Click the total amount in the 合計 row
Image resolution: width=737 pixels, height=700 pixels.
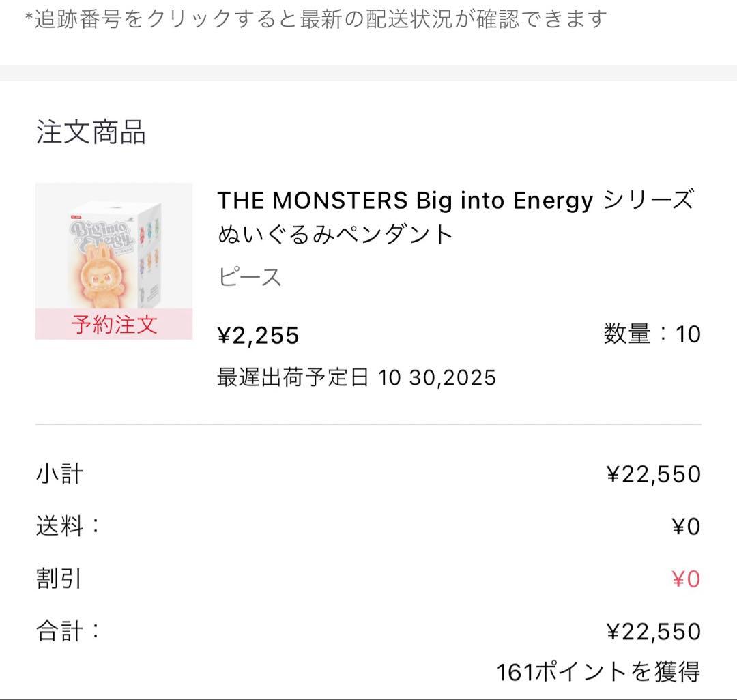(653, 631)
